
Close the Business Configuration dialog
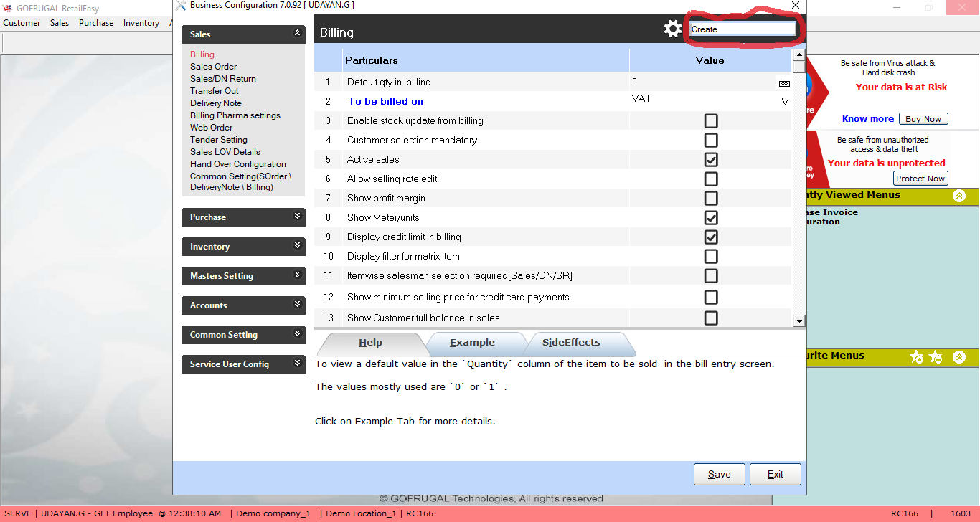(795, 6)
